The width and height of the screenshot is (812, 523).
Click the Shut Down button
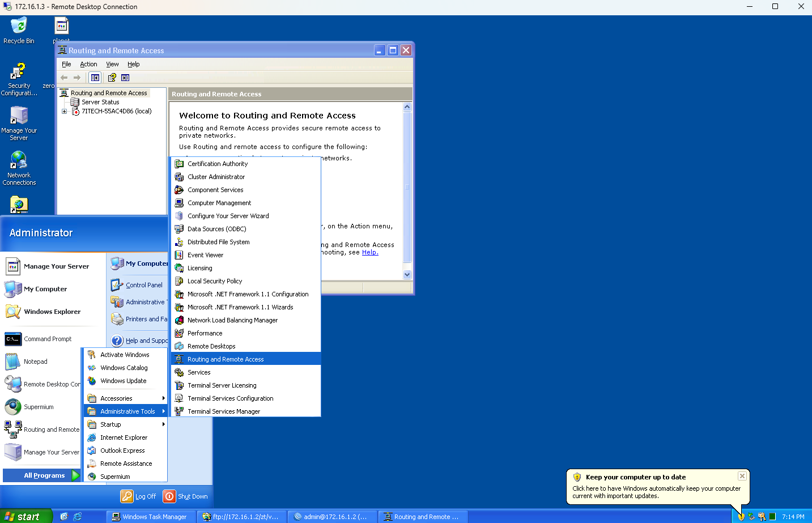(185, 496)
